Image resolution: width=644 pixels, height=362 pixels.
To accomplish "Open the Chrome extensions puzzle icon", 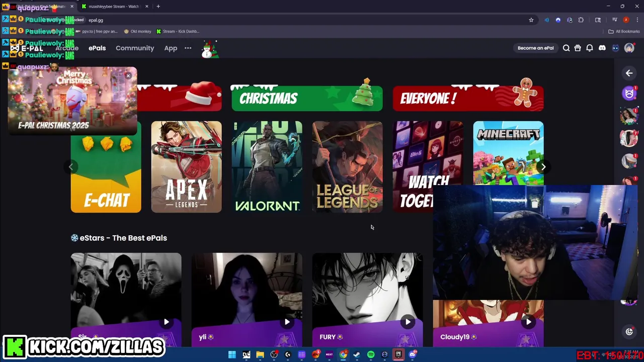I will tap(581, 20).
